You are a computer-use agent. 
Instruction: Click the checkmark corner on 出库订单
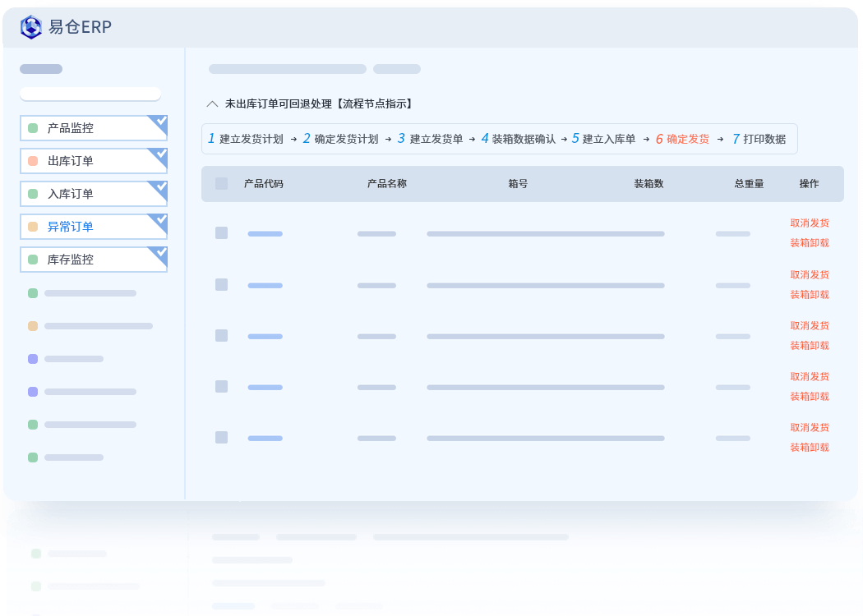coord(159,157)
